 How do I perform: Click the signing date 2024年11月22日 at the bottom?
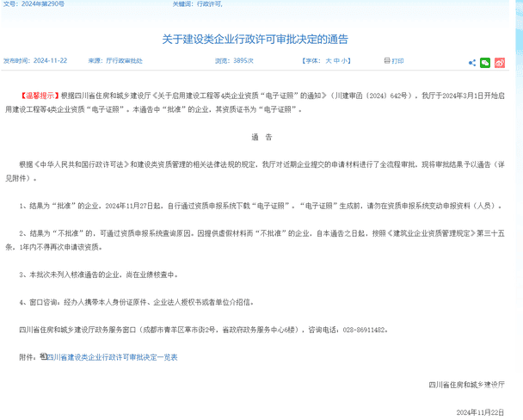coord(480,411)
